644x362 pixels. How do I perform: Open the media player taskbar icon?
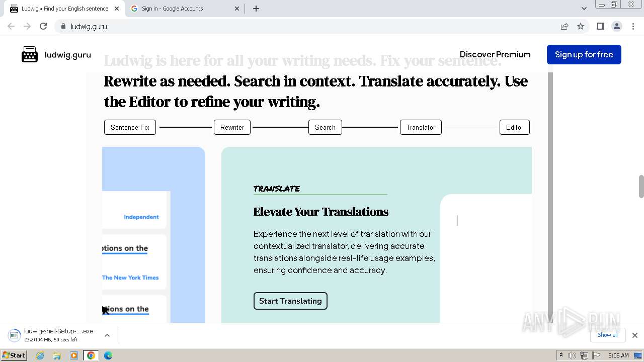pos(74,355)
